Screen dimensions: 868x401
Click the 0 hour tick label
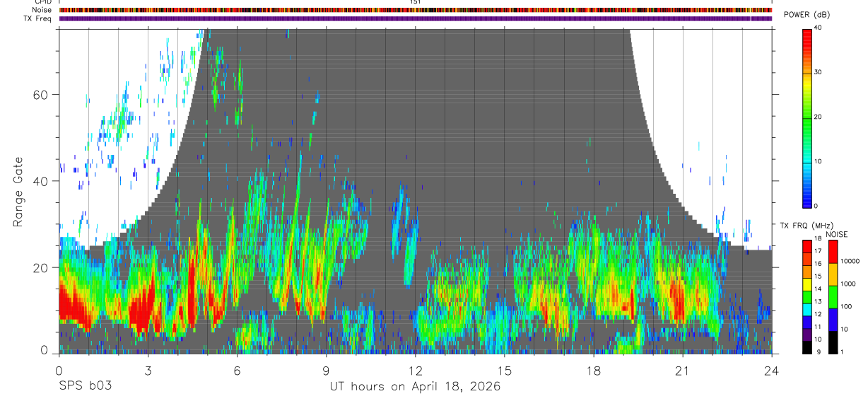pos(59,371)
